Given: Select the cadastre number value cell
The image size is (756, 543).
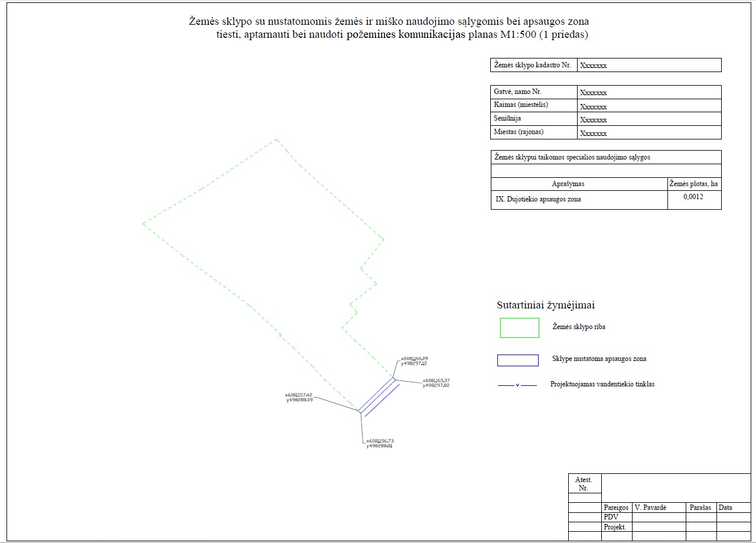Looking at the screenshot, I should pos(649,66).
